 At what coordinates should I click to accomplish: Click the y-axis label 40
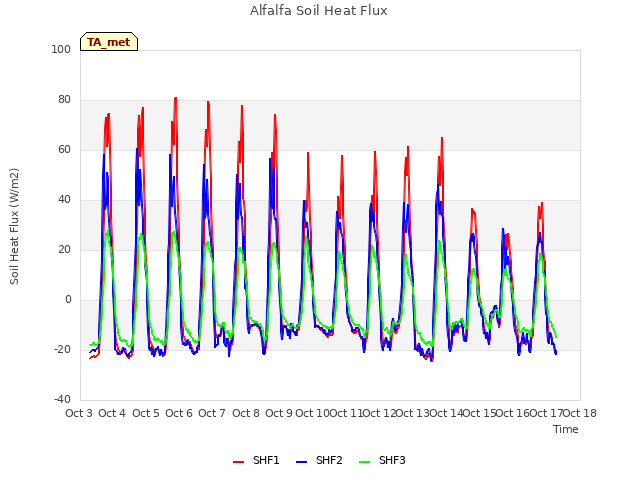tap(64, 200)
